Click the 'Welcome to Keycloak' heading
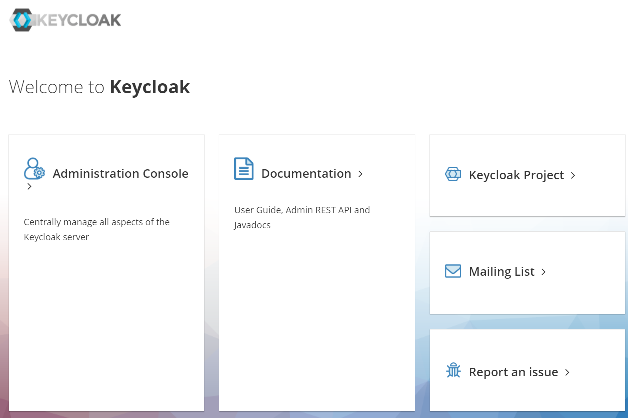Image resolution: width=628 pixels, height=418 pixels. tap(99, 87)
